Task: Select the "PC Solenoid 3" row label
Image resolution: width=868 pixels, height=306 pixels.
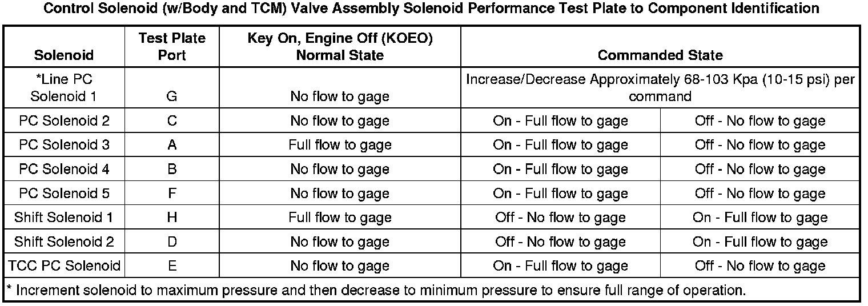Action: pyautogui.click(x=64, y=145)
